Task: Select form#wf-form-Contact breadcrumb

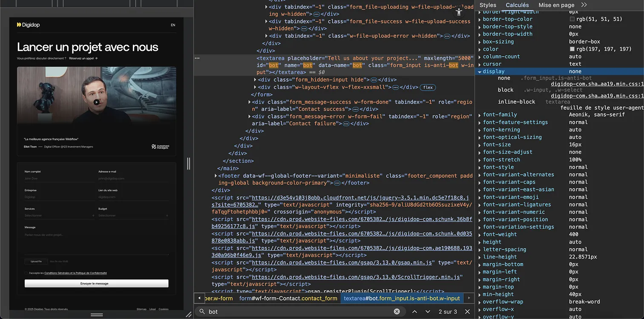Action: coord(288,298)
